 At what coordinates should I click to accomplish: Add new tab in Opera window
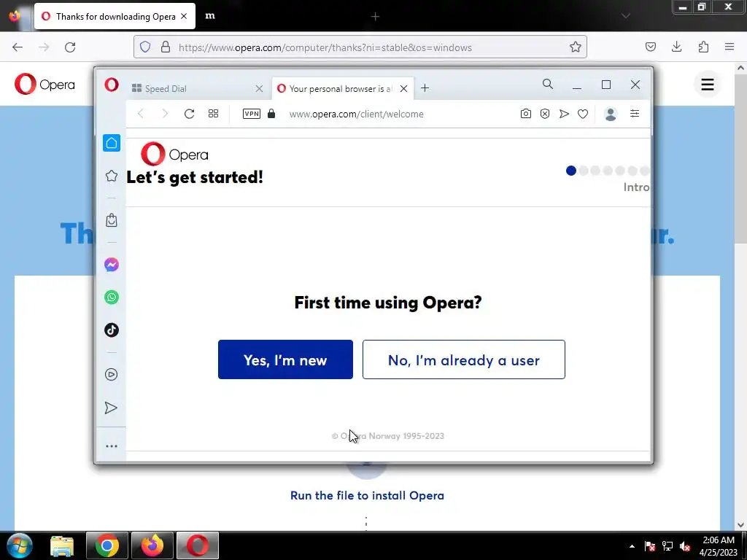tap(425, 88)
